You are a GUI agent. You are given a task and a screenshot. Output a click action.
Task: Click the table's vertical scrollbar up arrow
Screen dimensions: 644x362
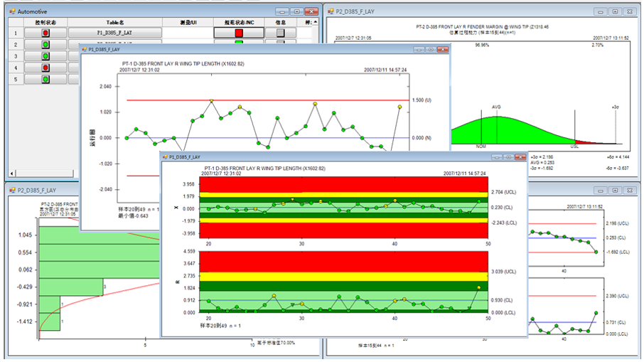[x=315, y=22]
